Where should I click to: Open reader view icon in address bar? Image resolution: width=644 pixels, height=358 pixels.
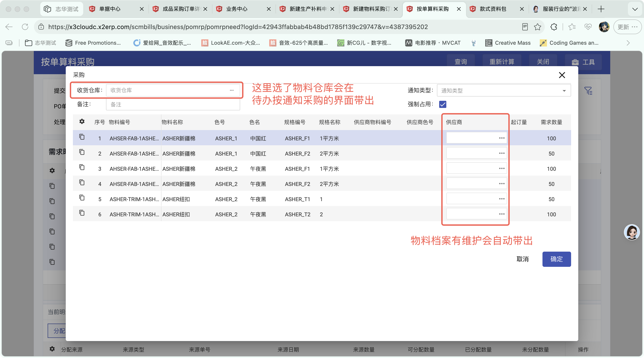pyautogui.click(x=525, y=27)
